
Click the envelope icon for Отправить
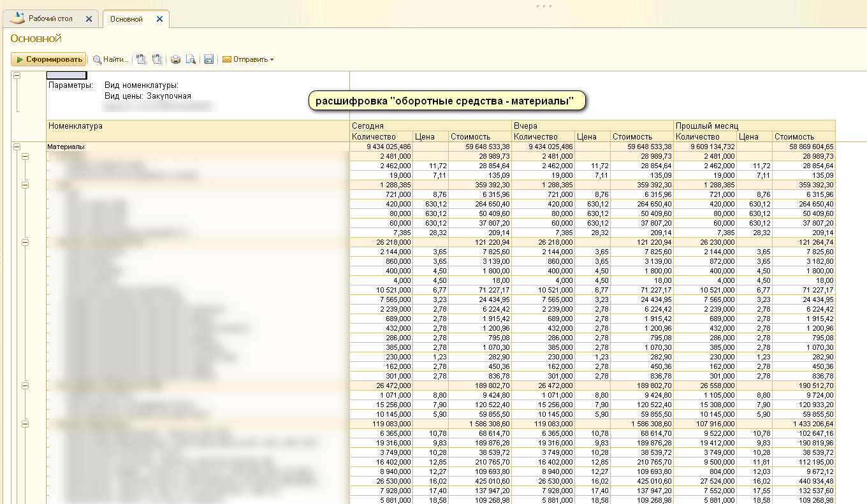point(226,60)
